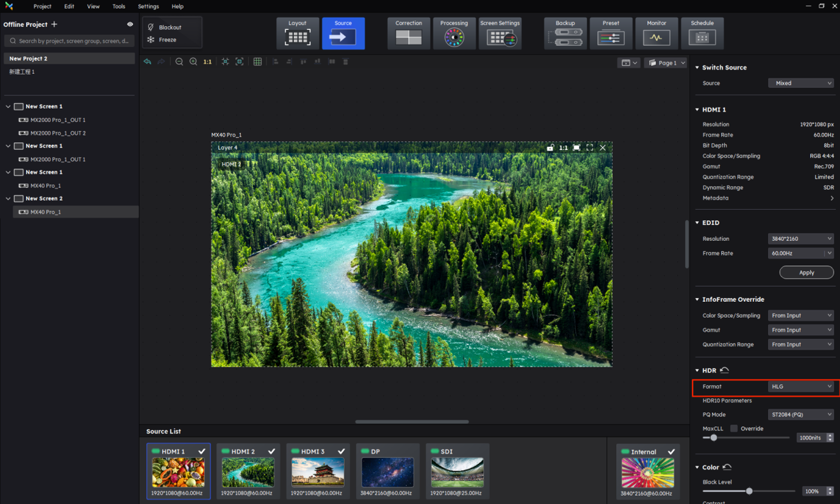The image size is (840, 504).
Task: Close Layer 4 with its X icon
Action: coord(603,147)
